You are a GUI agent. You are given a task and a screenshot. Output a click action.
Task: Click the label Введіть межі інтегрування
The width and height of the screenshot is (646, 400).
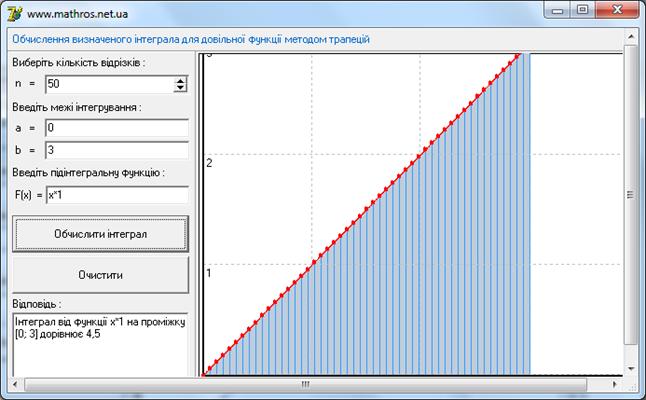coord(77,108)
